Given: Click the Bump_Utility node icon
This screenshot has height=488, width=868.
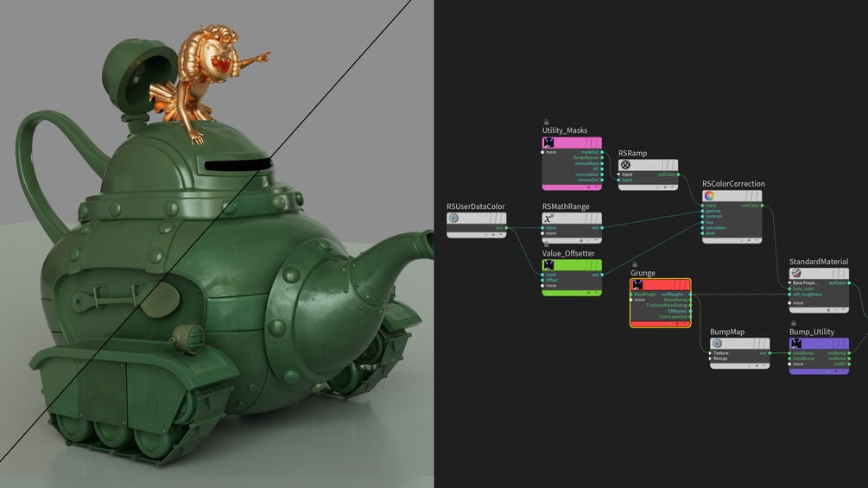Looking at the screenshot, I should pyautogui.click(x=796, y=344).
